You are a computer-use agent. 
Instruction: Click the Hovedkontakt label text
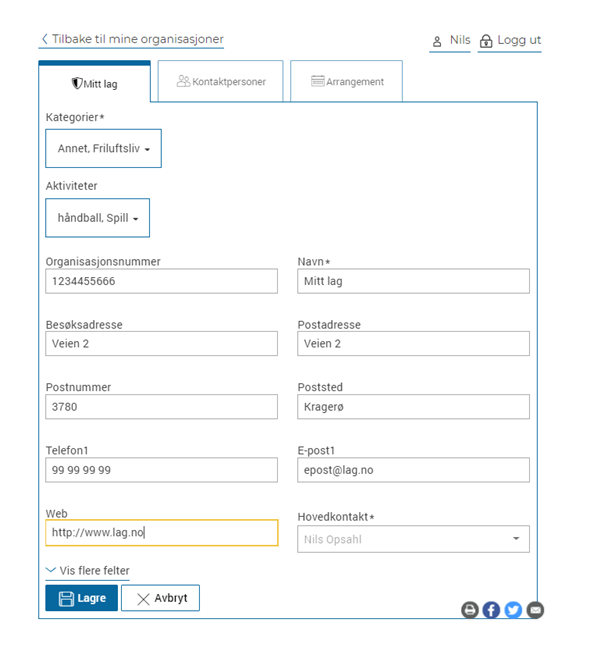point(335,517)
